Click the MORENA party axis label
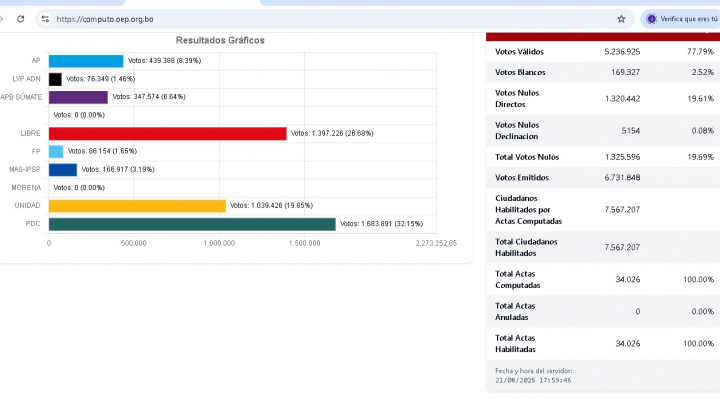 (26, 187)
